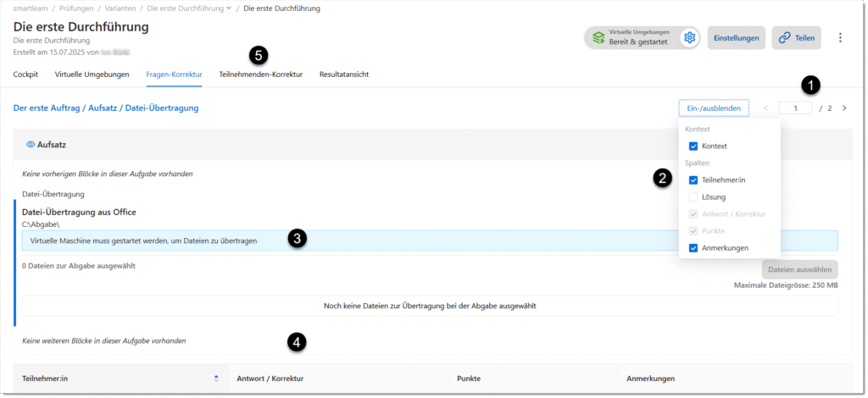Sort by the Teilnehmer:in column arrows
Image resolution: width=868 pixels, height=398 pixels.
pos(216,379)
